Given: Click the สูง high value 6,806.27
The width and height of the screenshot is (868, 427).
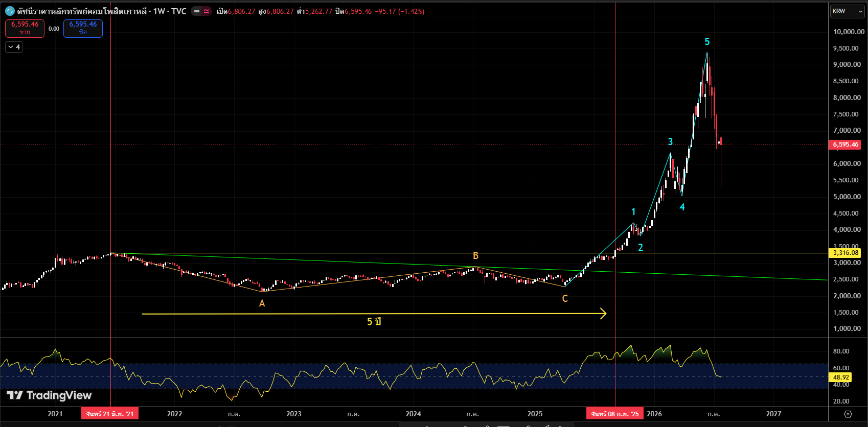Looking at the screenshot, I should coord(280,11).
